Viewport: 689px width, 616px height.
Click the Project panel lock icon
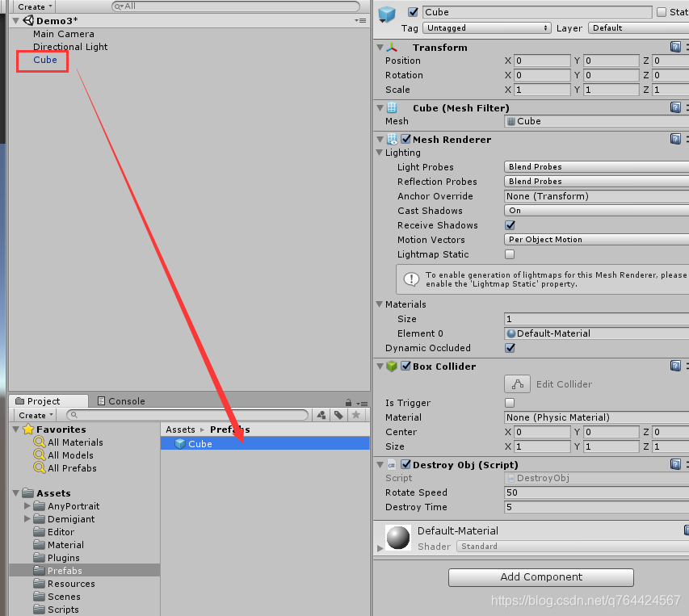(347, 401)
